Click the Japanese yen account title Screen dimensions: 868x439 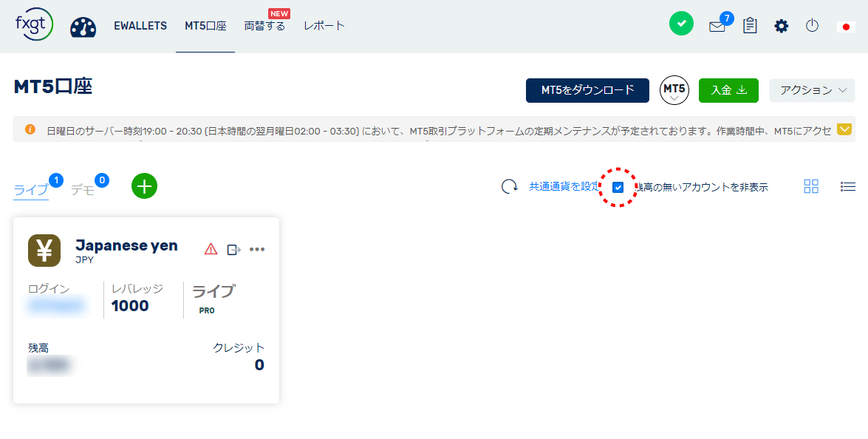(x=126, y=246)
